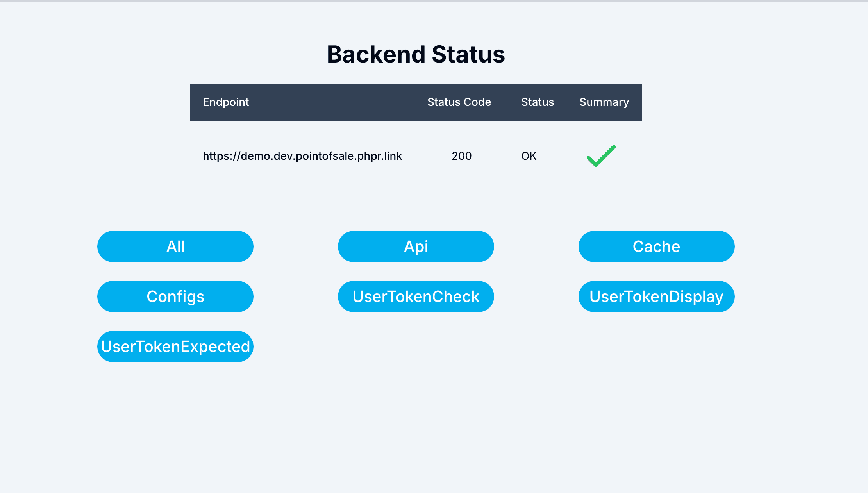Click the word Status in the title
Viewport: 868px width, 493px height.
tap(468, 54)
